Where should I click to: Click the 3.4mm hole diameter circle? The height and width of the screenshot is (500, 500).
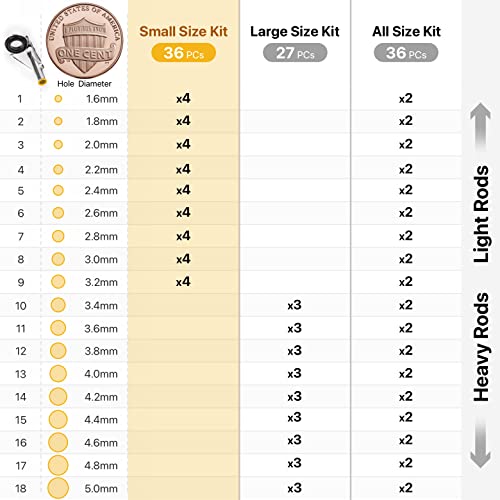(58, 305)
